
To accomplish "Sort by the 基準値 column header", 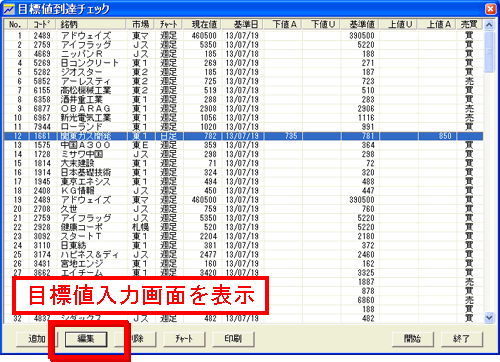I will (x=360, y=24).
